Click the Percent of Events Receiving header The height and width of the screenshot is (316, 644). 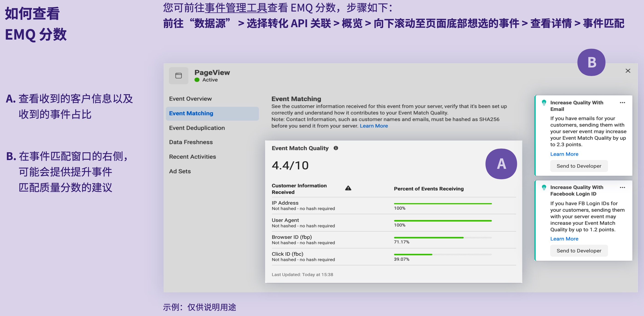click(x=429, y=189)
